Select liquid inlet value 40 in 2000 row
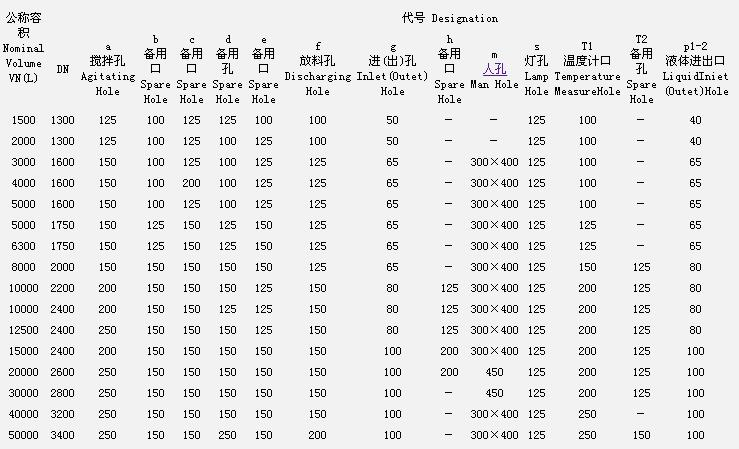The width and height of the screenshot is (739, 449). pyautogui.click(x=696, y=141)
